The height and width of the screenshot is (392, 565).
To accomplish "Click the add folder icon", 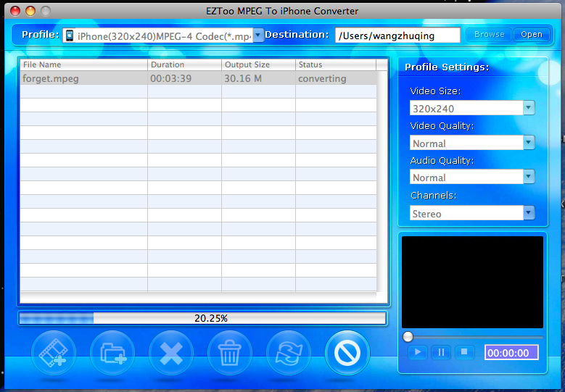I will pyautogui.click(x=112, y=352).
